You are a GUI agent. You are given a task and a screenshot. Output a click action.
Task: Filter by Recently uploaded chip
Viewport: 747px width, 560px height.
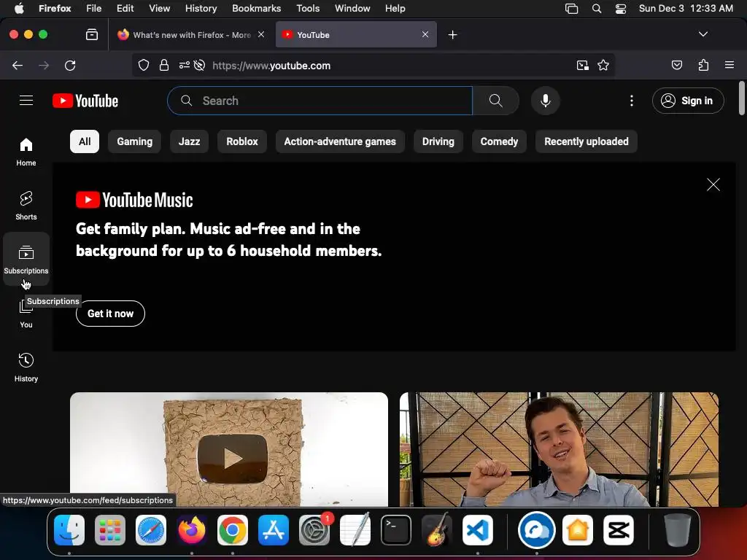[x=587, y=141]
